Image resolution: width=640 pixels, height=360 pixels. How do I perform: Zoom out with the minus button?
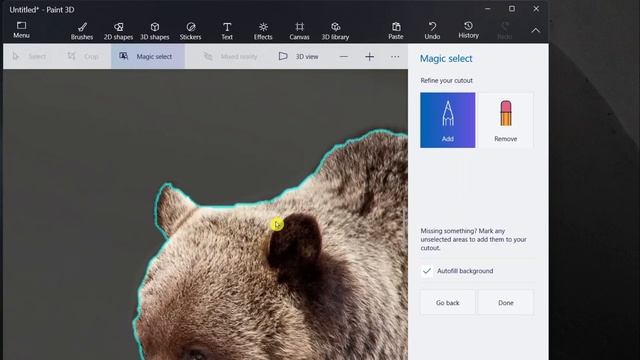tap(344, 57)
